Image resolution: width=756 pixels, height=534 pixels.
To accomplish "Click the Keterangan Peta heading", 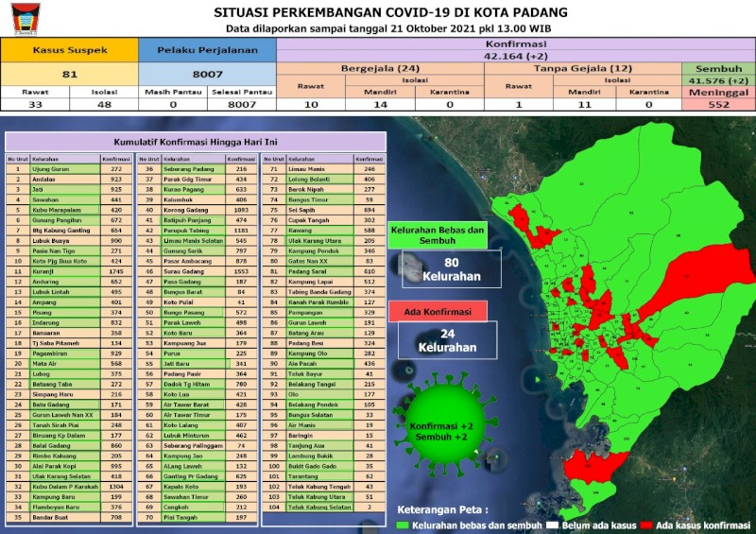I will 442,509.
